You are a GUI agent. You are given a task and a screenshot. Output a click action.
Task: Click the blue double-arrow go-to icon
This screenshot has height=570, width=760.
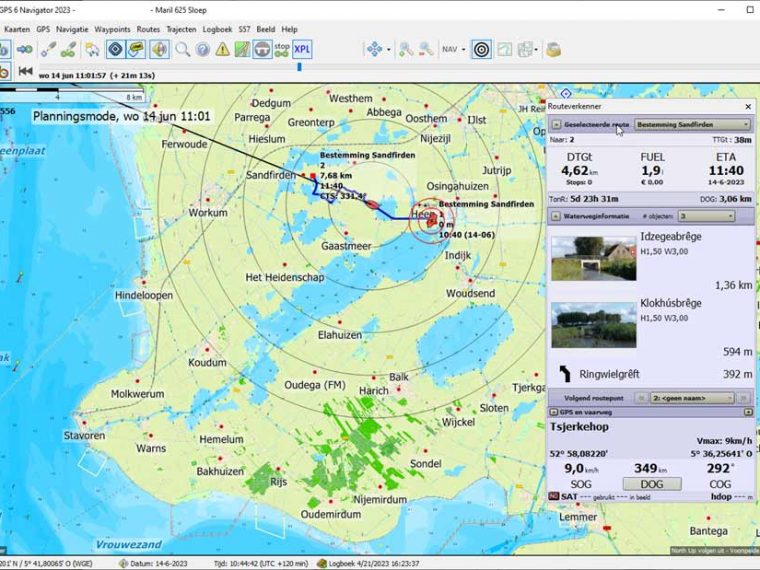25,49
